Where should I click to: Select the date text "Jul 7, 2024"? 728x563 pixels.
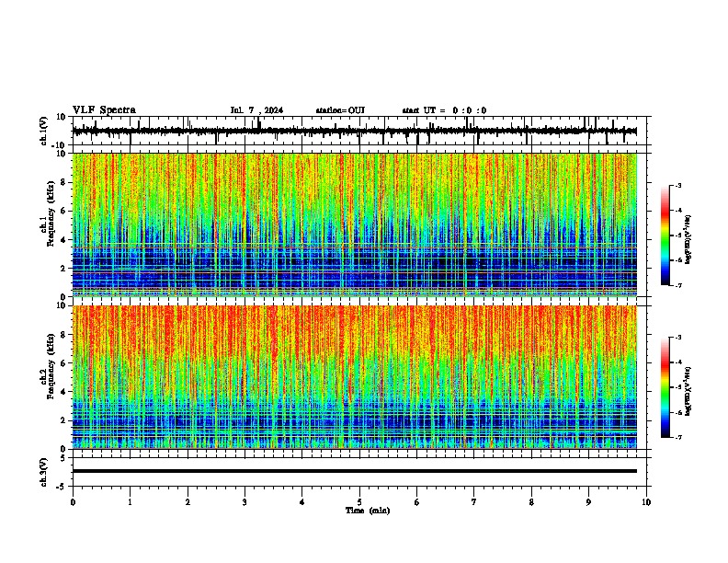256,110
